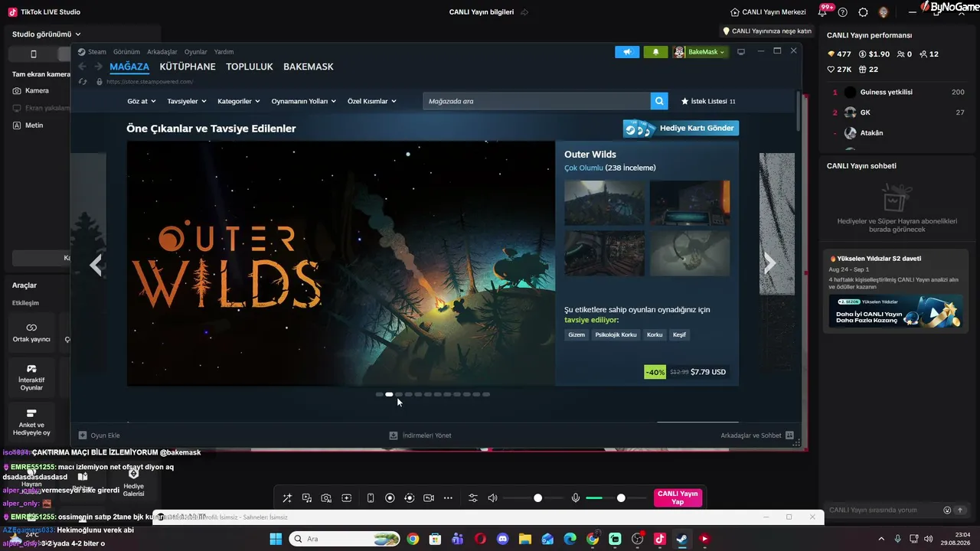Open CANLI Yayın Merkezi
The image size is (980, 551).
pyautogui.click(x=768, y=12)
